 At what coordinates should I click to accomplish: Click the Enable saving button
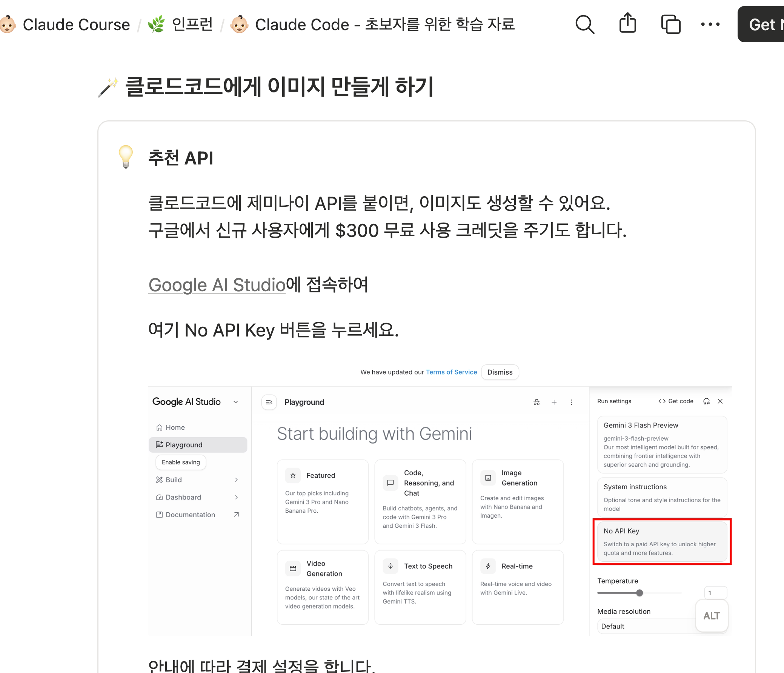tap(180, 462)
